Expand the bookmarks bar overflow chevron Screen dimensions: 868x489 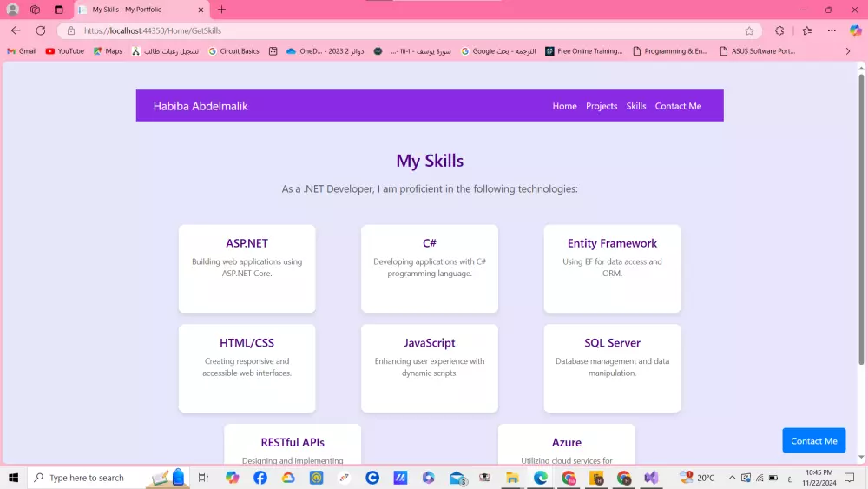(x=847, y=51)
